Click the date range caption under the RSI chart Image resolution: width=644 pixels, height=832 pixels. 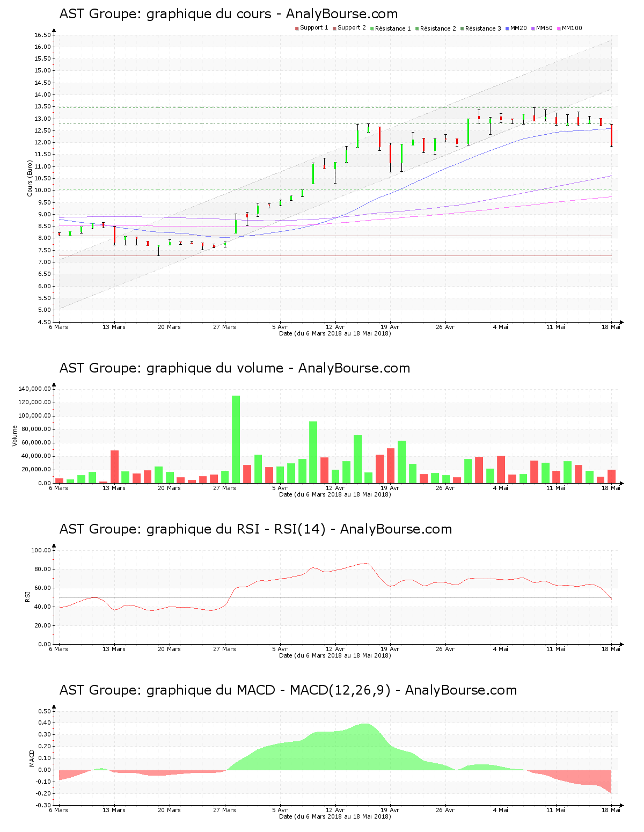(335, 655)
